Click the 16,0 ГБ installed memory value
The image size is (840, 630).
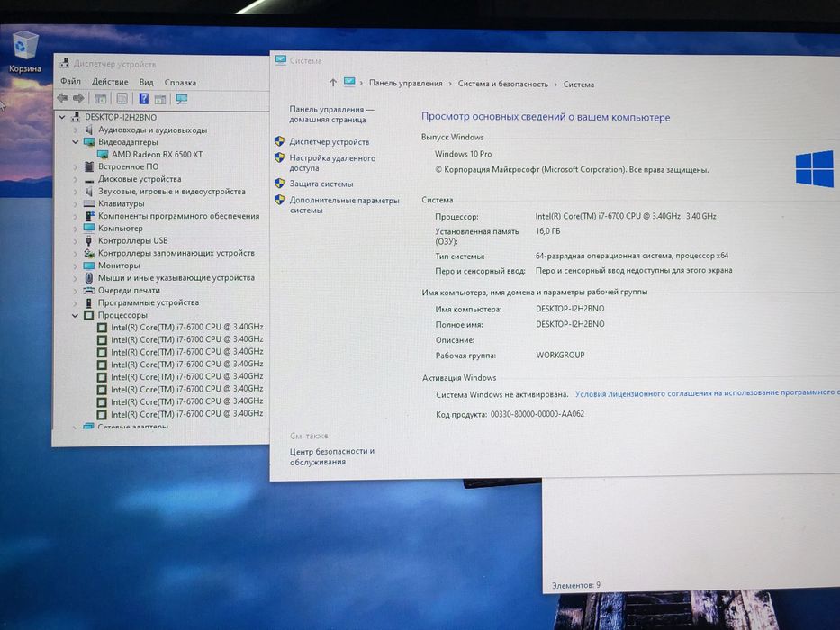tap(547, 231)
